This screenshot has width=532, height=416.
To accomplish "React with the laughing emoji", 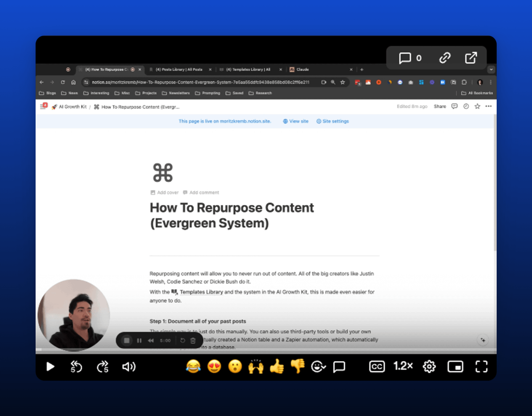I will pos(193,366).
